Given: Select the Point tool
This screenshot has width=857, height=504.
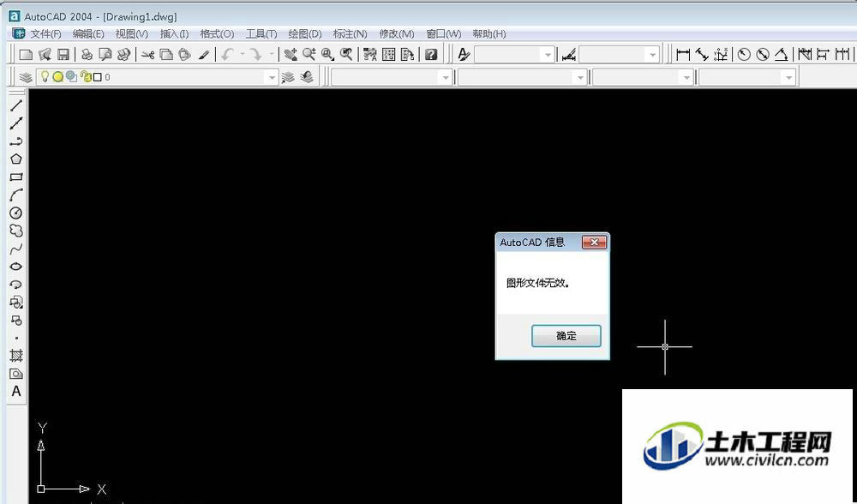Looking at the screenshot, I should [15, 339].
